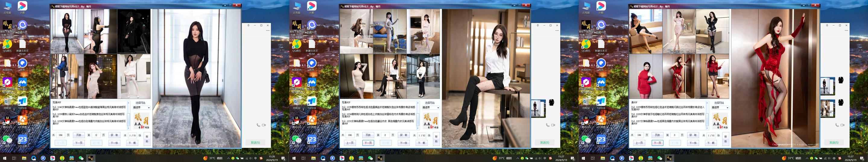This screenshot has height=162, width=868.
Task: Open the 优酷 desktop shortcut on the leftmost desktop
Action: tap(22, 6)
